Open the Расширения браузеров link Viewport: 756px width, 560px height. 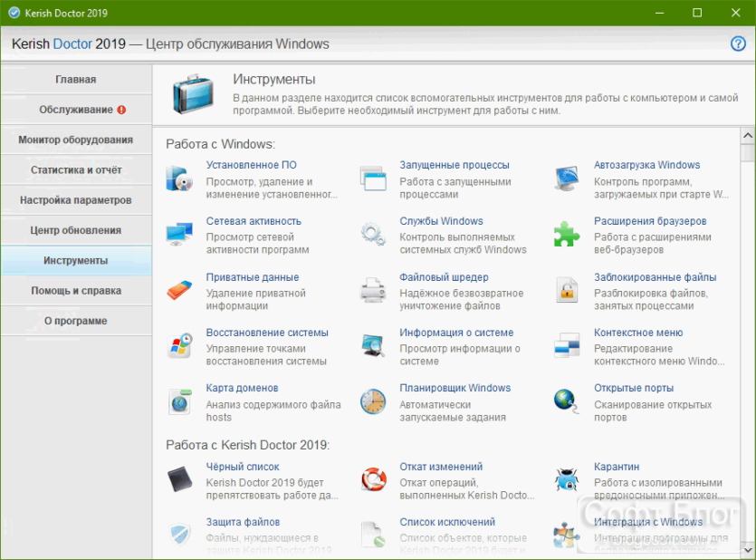[650, 221]
